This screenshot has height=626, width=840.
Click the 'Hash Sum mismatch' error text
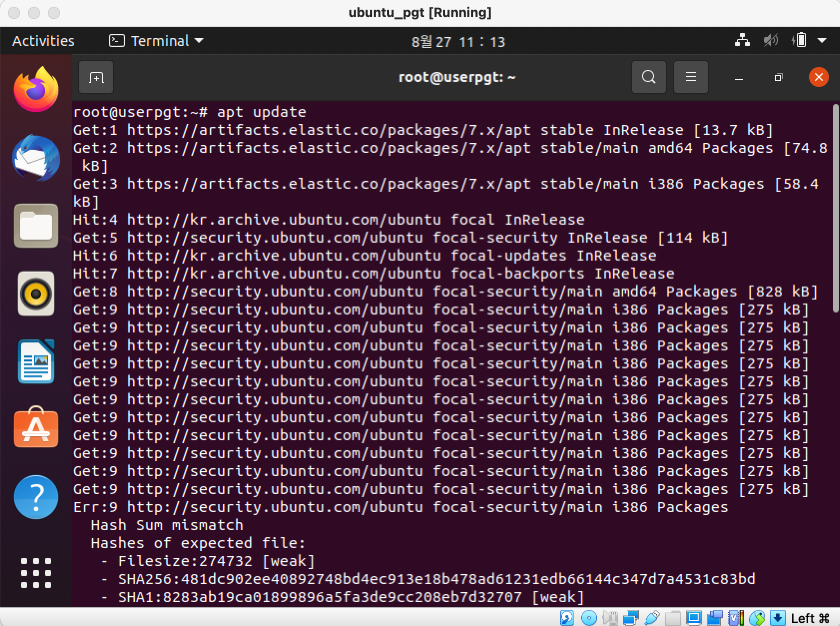pyautogui.click(x=167, y=525)
